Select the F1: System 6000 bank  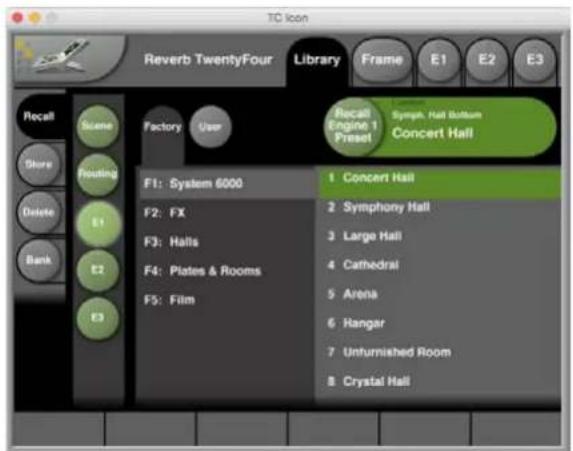tap(227, 183)
